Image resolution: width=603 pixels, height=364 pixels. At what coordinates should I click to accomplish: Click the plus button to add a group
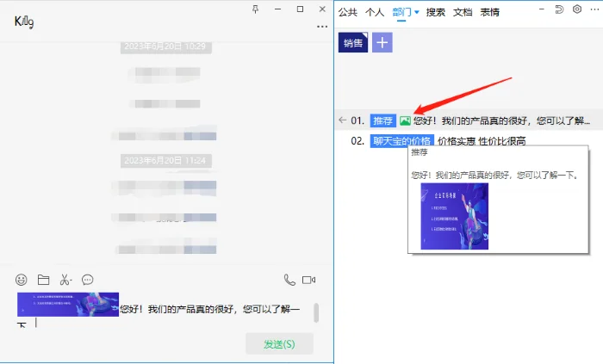pyautogui.click(x=382, y=42)
